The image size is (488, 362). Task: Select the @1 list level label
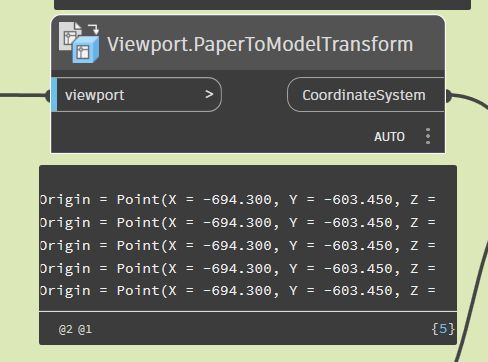click(85, 330)
